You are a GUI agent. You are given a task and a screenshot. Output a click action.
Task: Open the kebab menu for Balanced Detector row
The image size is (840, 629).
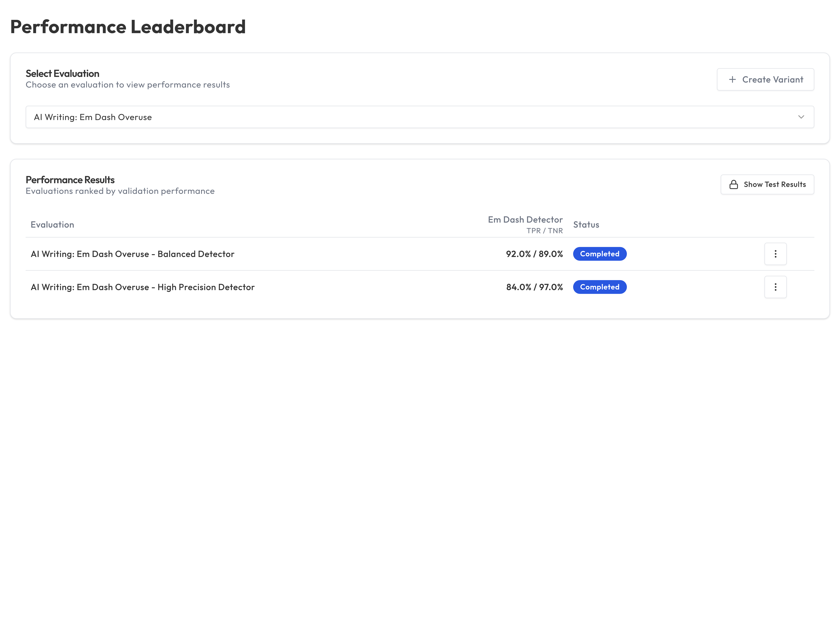pos(775,254)
